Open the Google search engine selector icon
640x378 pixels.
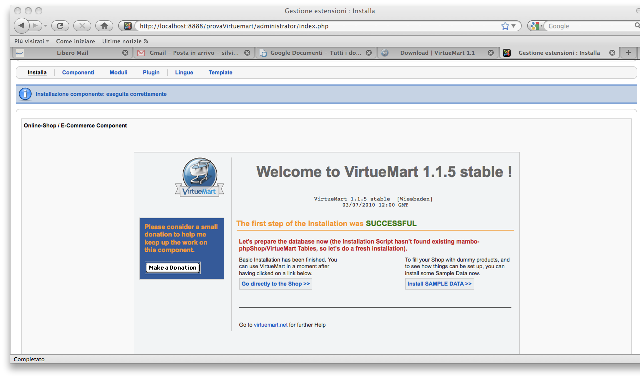pos(535,26)
